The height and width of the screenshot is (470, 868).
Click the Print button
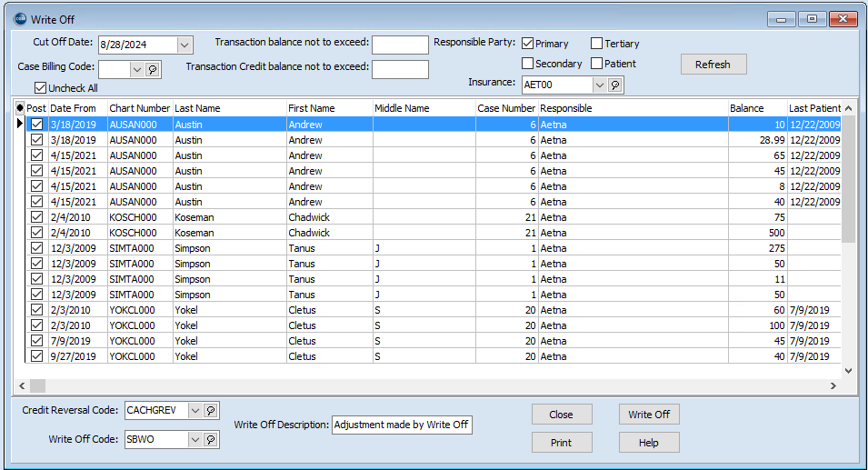coord(562,443)
